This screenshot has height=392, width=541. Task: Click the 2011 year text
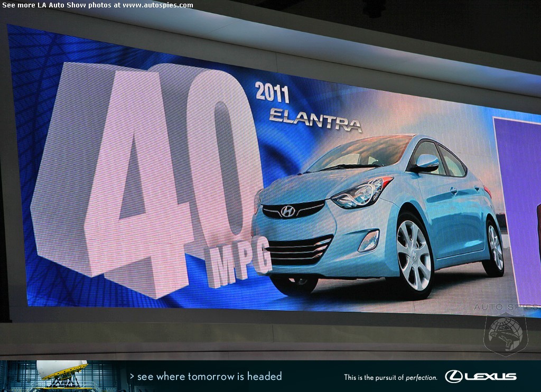[272, 92]
